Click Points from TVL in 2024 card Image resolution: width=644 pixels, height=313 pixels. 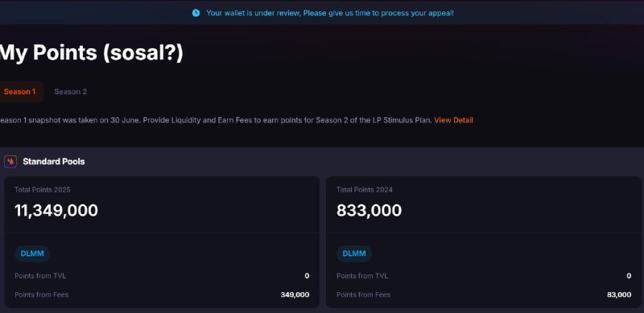pyautogui.click(x=362, y=276)
